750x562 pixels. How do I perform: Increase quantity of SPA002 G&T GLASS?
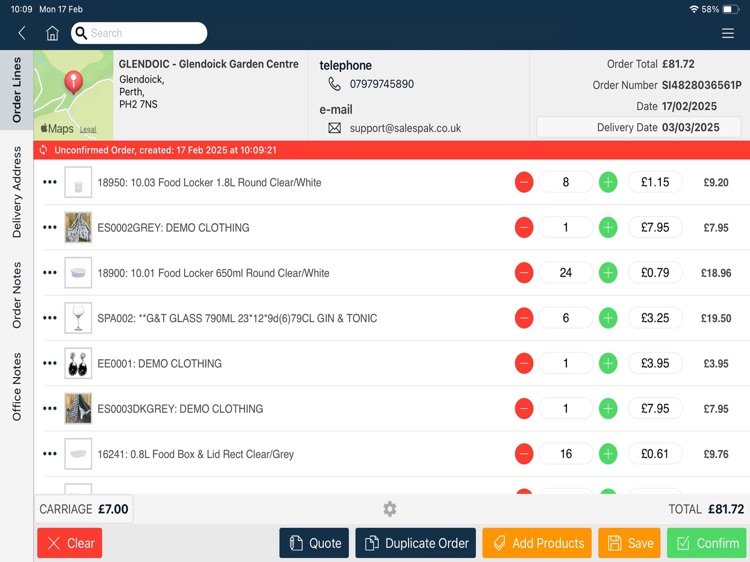pos(608,318)
